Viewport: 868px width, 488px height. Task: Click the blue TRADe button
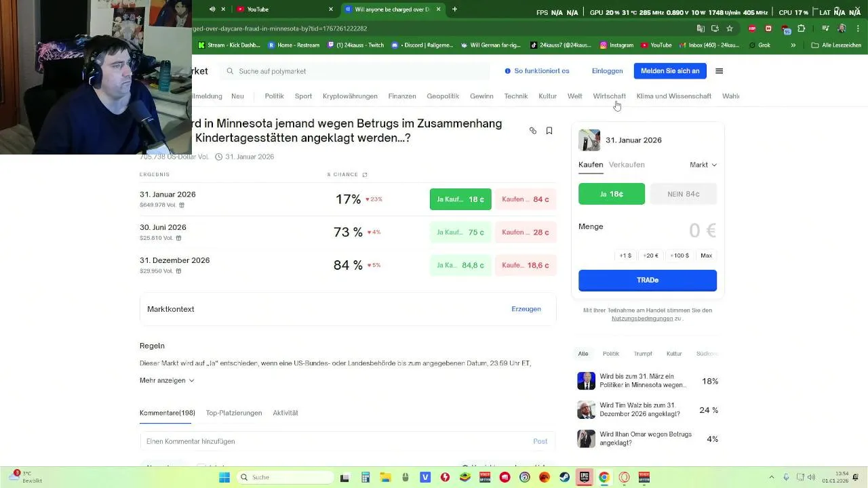[648, 281]
